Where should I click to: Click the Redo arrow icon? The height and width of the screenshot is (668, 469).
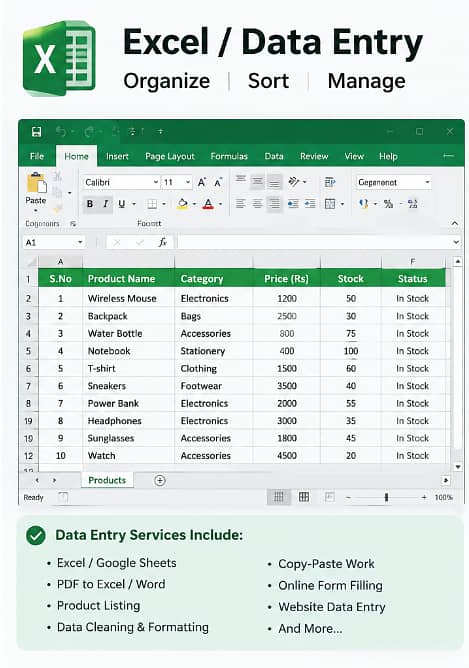coord(89,132)
